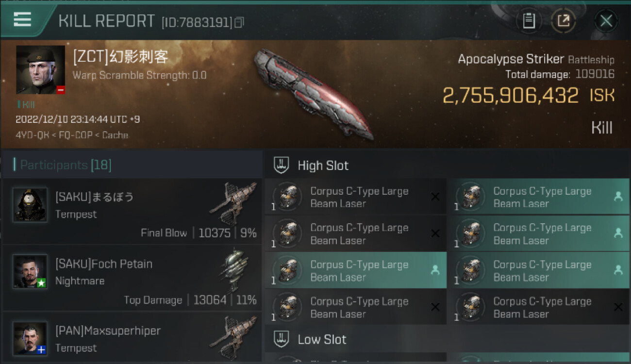The width and height of the screenshot is (631, 364).
Task: View Foch Petain's pilot portrait
Action: pyautogui.click(x=30, y=271)
